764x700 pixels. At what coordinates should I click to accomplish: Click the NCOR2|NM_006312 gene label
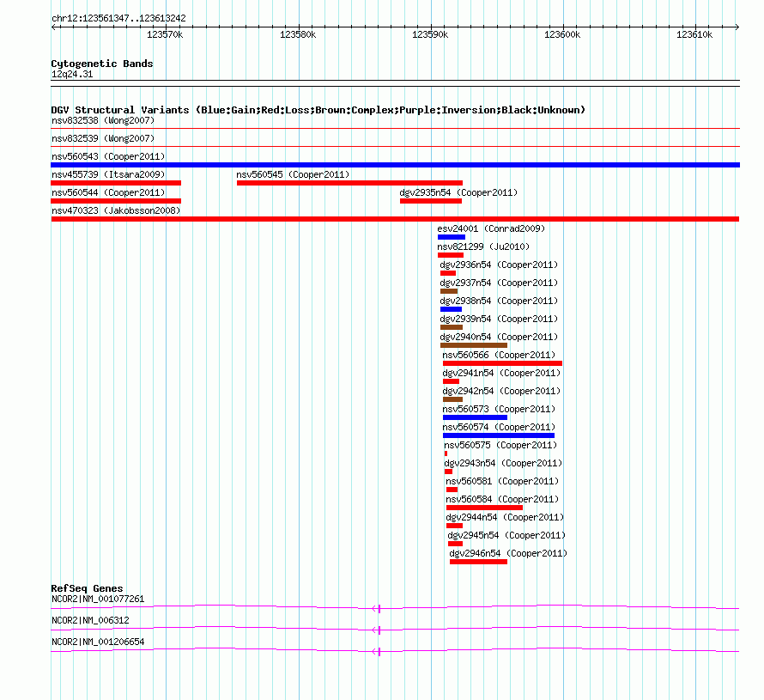point(90,620)
